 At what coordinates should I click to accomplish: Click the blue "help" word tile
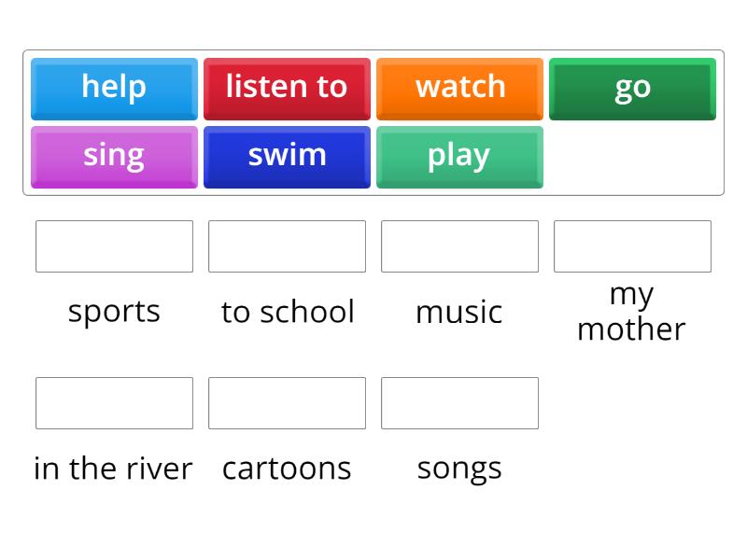[x=114, y=88]
